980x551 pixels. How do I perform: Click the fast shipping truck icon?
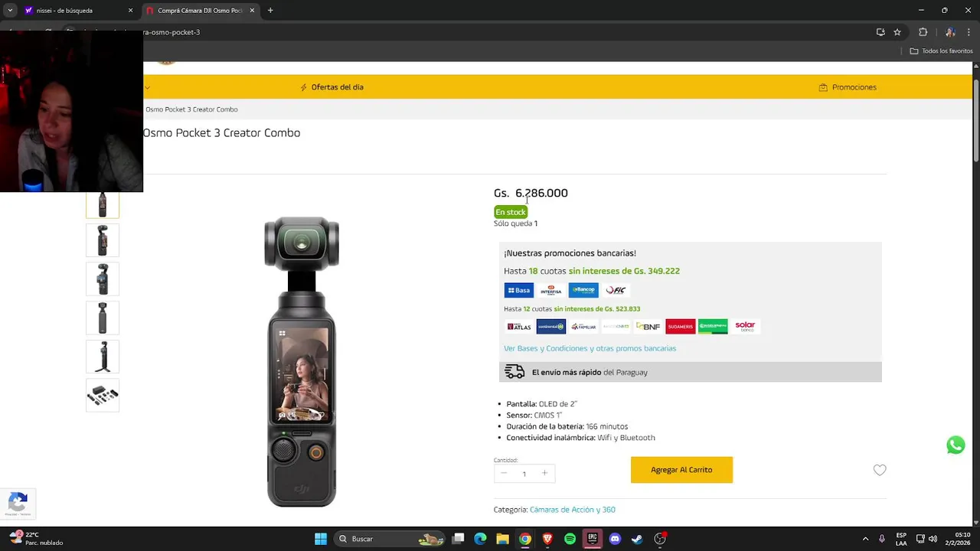[x=514, y=372]
